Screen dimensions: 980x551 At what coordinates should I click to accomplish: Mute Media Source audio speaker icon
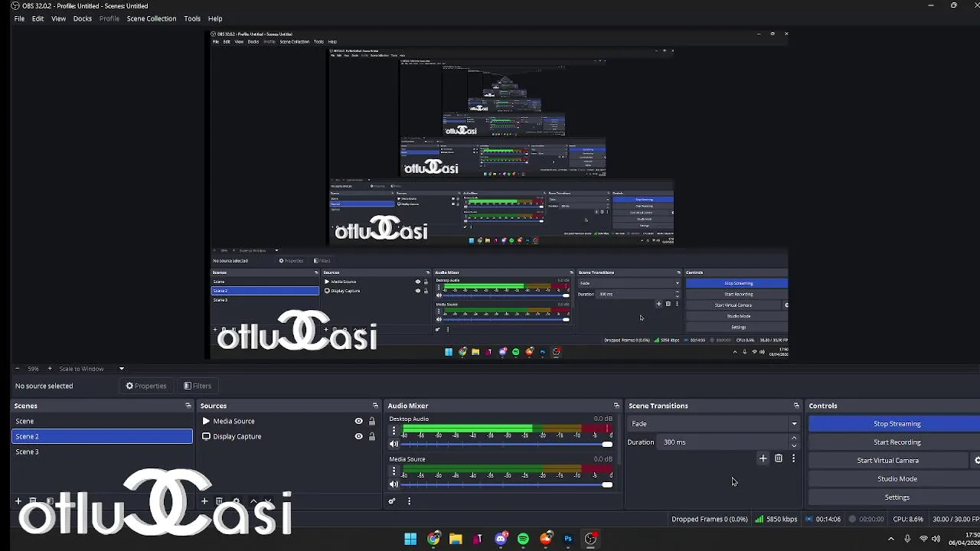[x=394, y=484]
